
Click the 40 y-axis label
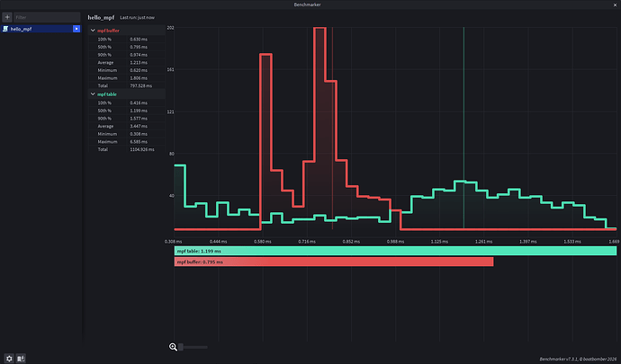pos(172,195)
